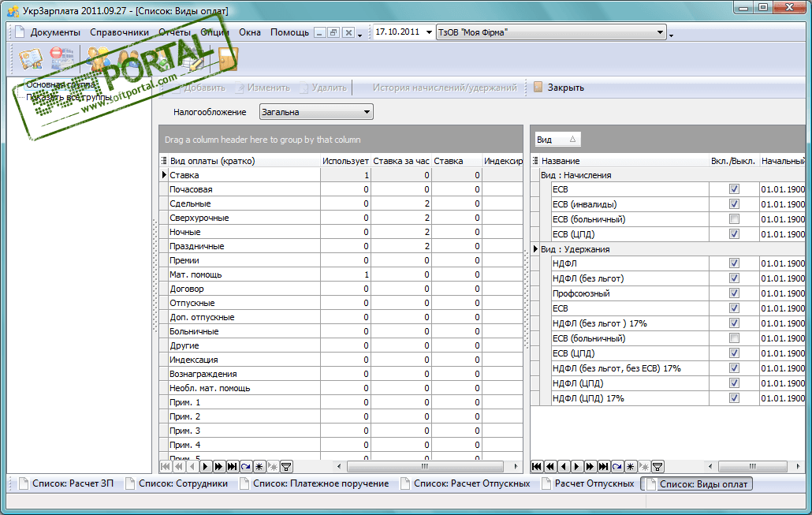Select the Сверхурочные row
This screenshot has height=515, width=812.
coord(341,218)
